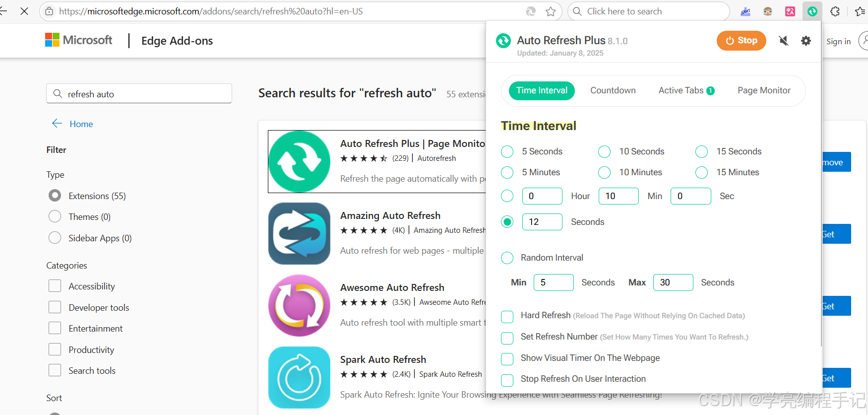The width and height of the screenshot is (868, 415).
Task: Enable Set Refresh Number checkbox
Action: pyautogui.click(x=507, y=338)
